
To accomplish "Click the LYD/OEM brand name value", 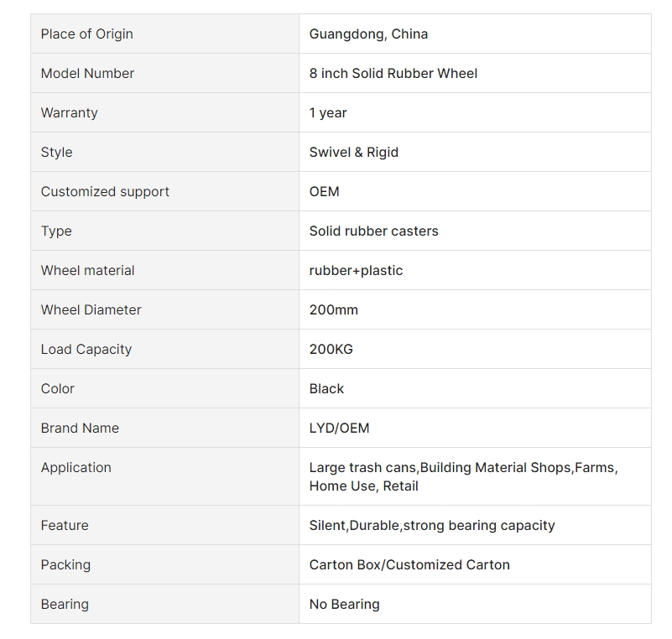I will click(340, 428).
